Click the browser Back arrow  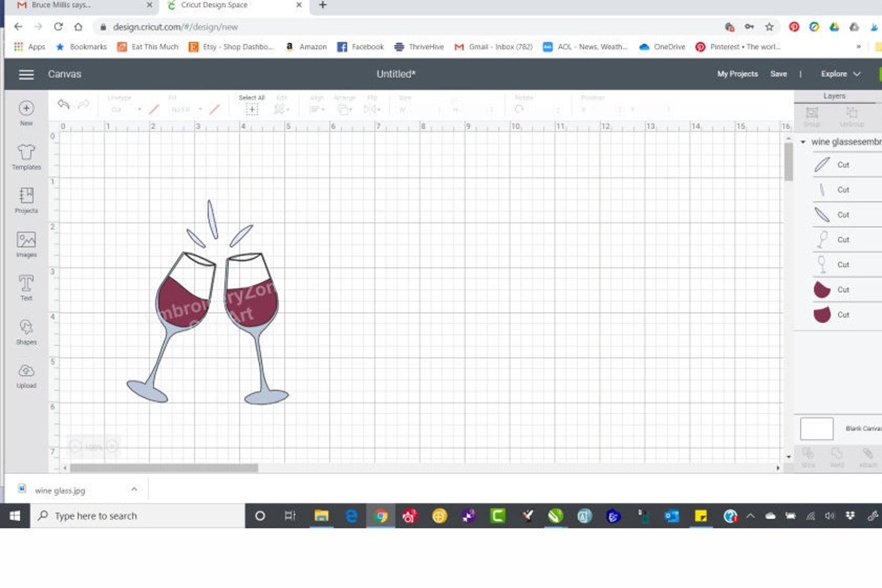pyautogui.click(x=18, y=27)
